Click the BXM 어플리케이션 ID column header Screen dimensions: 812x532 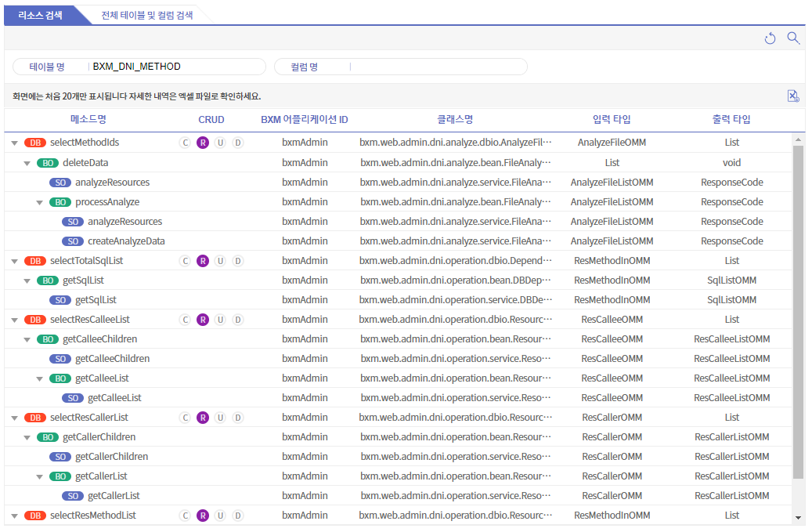[305, 120]
